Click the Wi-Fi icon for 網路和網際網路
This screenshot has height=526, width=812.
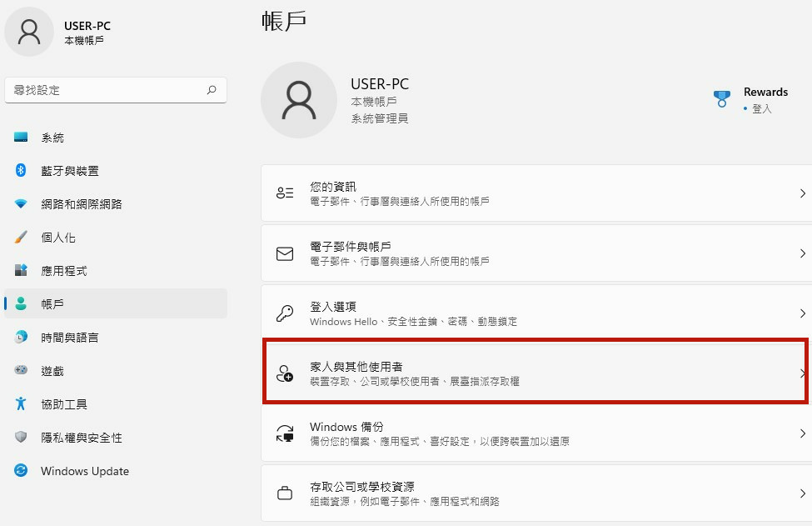[22, 204]
